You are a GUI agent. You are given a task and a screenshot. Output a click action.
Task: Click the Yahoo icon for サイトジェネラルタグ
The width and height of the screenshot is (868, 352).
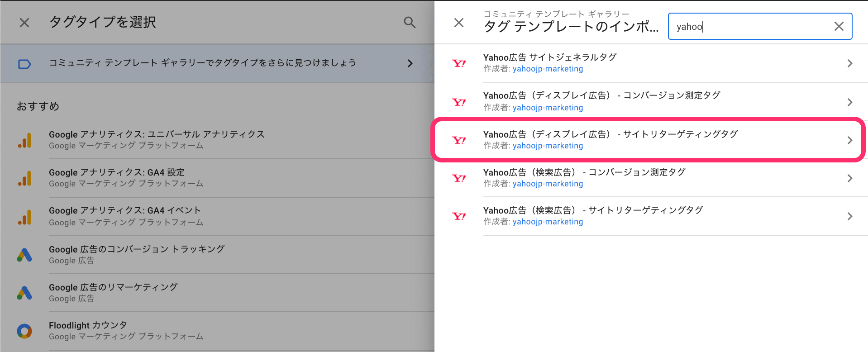pos(459,63)
